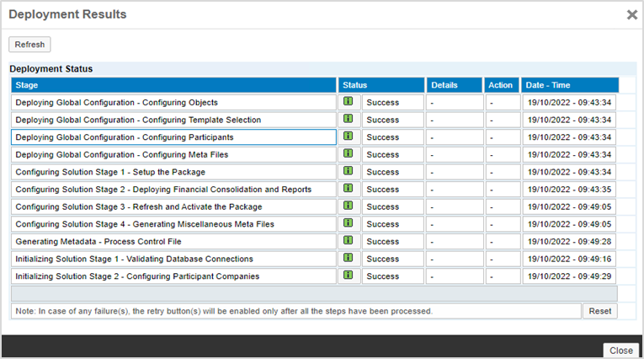
Task: Select the Configuring Participants stage field
Action: coord(173,137)
